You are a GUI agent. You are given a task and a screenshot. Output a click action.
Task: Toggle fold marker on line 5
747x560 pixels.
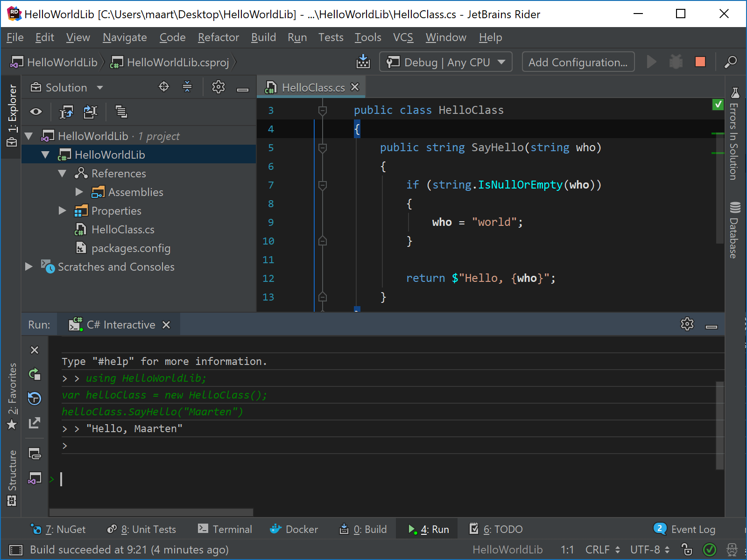click(322, 148)
